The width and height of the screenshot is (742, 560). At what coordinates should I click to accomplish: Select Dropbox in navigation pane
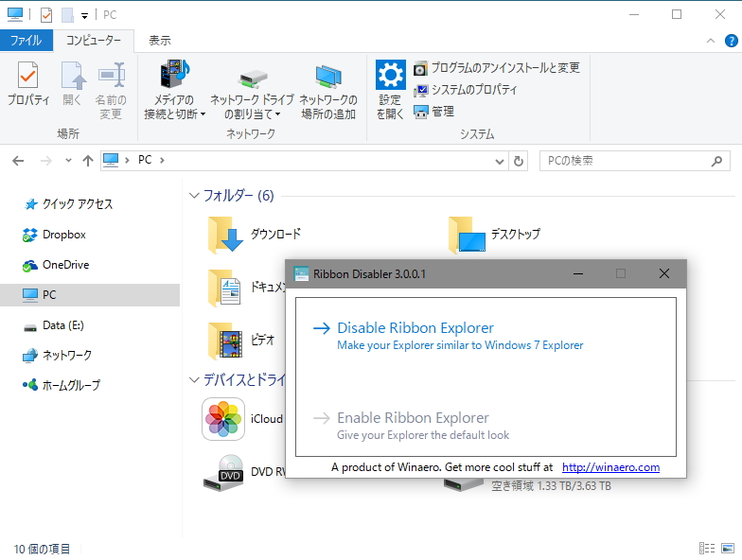[55, 235]
